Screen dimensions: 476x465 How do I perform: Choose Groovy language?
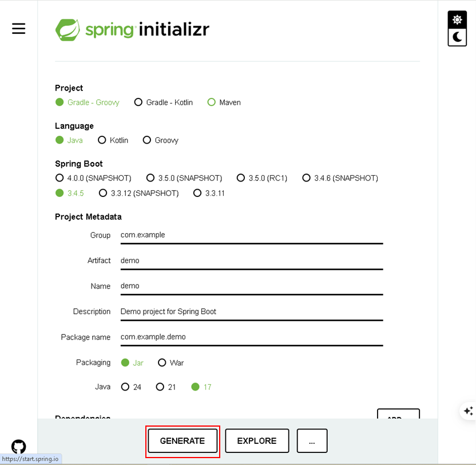161,140
